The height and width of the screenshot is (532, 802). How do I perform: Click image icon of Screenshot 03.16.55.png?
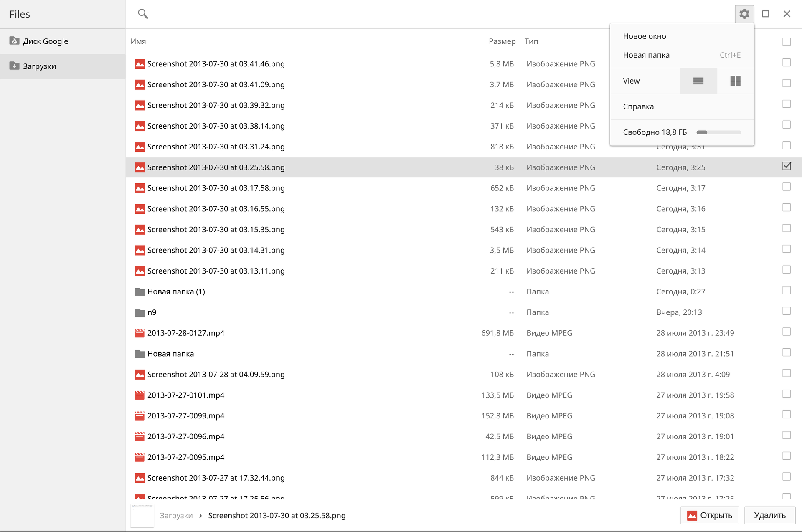[x=140, y=209]
